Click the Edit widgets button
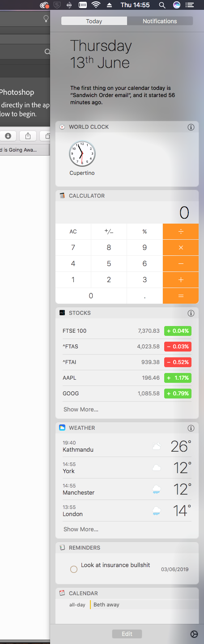 pos(127,634)
